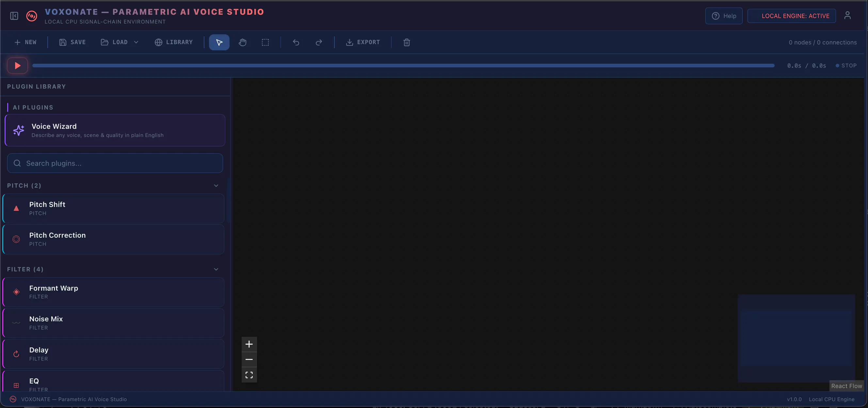The width and height of the screenshot is (868, 408).
Task: Add the Delay plugin
Action: (113, 354)
